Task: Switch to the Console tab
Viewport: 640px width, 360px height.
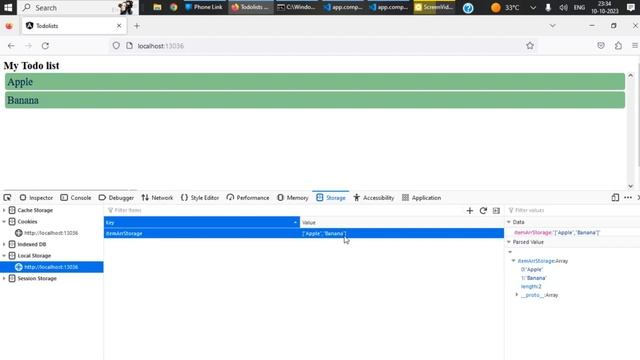Action: click(76, 198)
